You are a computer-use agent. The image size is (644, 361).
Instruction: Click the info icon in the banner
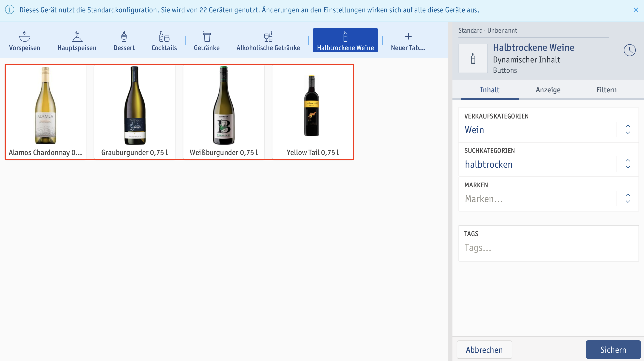(x=10, y=10)
